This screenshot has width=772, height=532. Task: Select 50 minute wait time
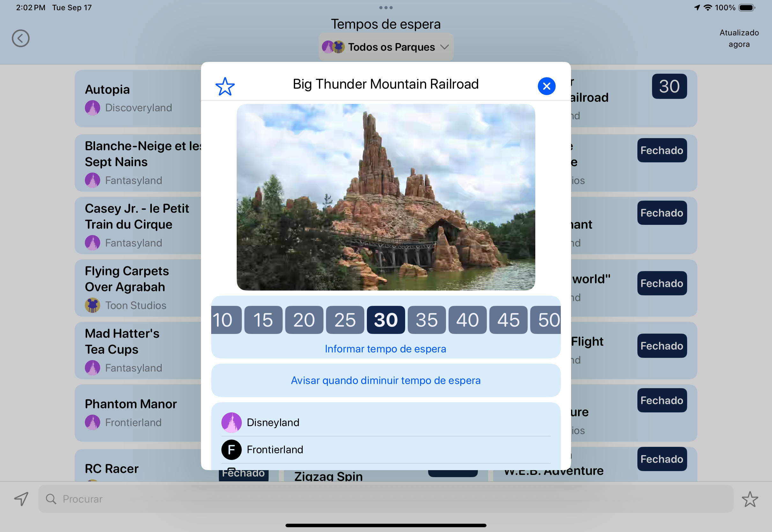coord(546,320)
